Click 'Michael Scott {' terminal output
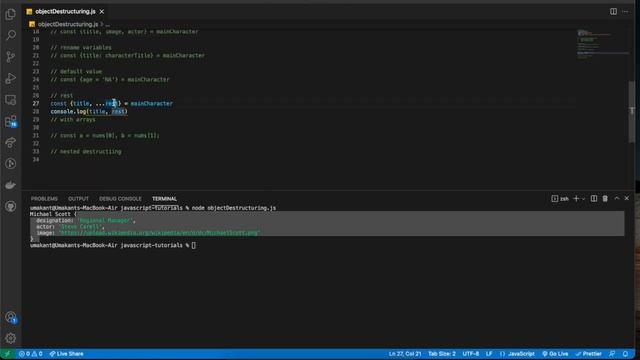The width and height of the screenshot is (640, 360). click(x=53, y=214)
